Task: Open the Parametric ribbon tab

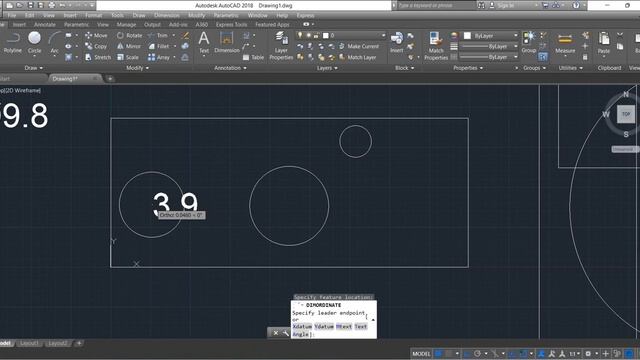Action: click(x=76, y=24)
